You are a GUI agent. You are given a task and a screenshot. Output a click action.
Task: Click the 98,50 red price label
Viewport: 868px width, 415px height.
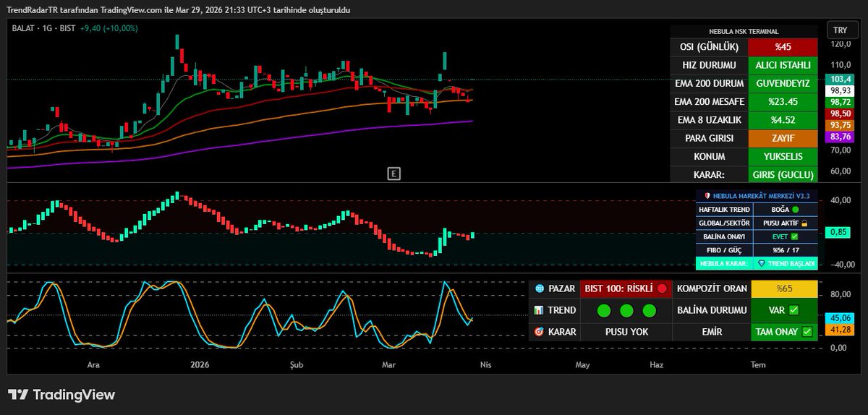click(841, 114)
